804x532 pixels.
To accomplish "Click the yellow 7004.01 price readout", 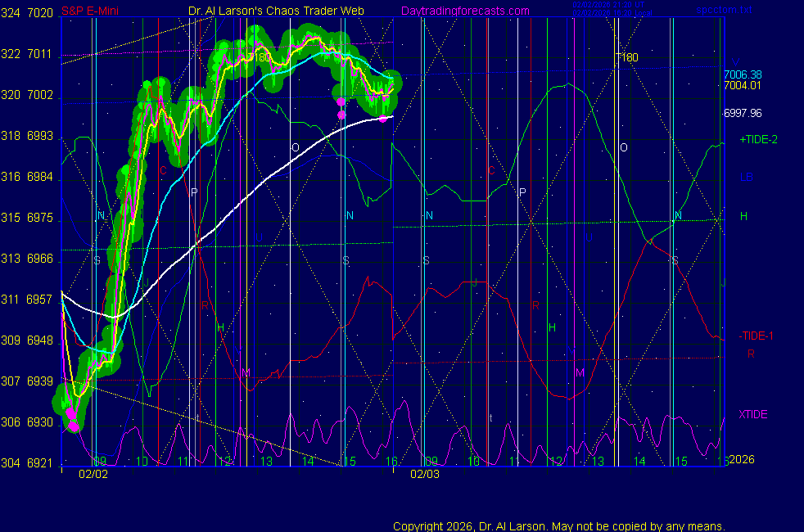I will 742,85.
